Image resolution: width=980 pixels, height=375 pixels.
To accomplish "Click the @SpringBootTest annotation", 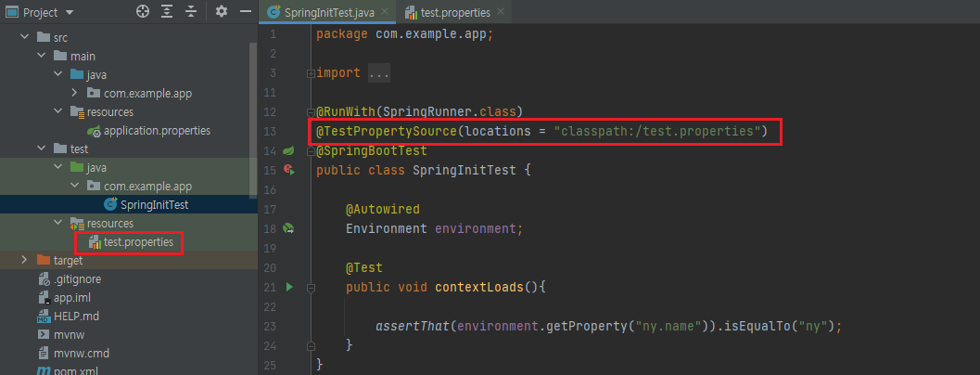I will pyautogui.click(x=371, y=151).
